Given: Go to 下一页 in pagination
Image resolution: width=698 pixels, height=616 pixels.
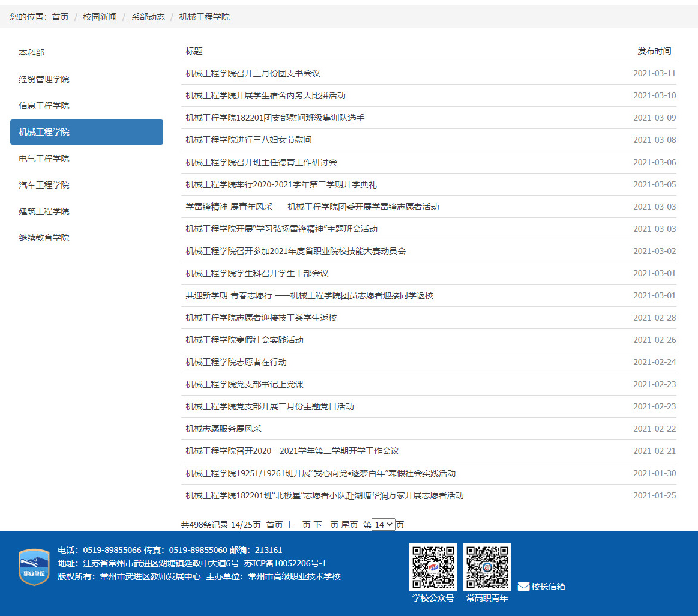Looking at the screenshot, I should [x=326, y=525].
